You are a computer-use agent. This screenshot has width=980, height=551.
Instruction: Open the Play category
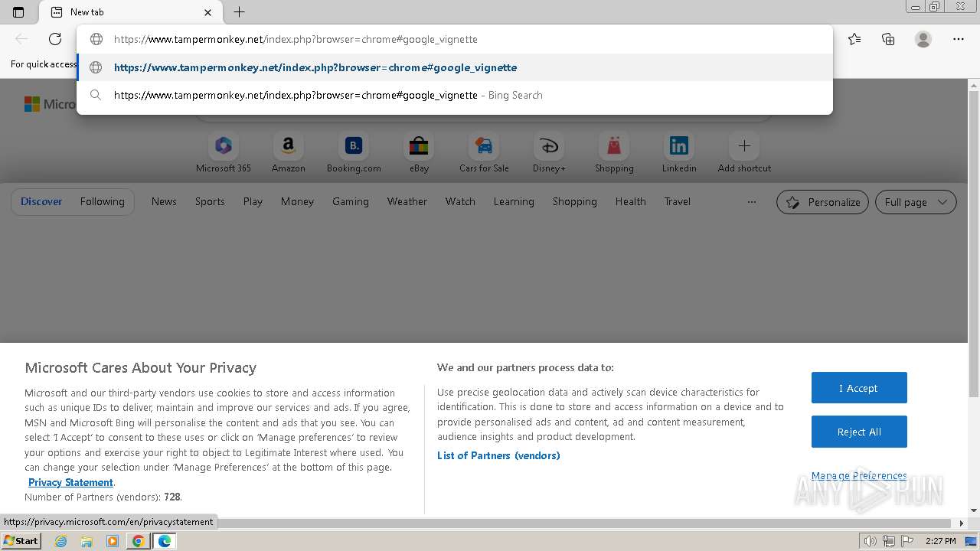point(253,201)
